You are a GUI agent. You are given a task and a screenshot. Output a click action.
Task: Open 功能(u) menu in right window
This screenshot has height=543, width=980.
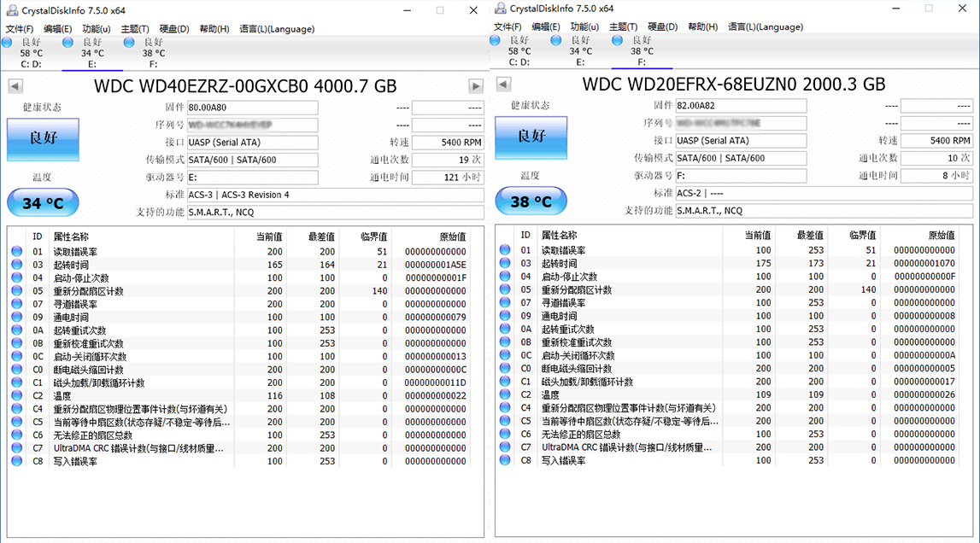tap(584, 26)
